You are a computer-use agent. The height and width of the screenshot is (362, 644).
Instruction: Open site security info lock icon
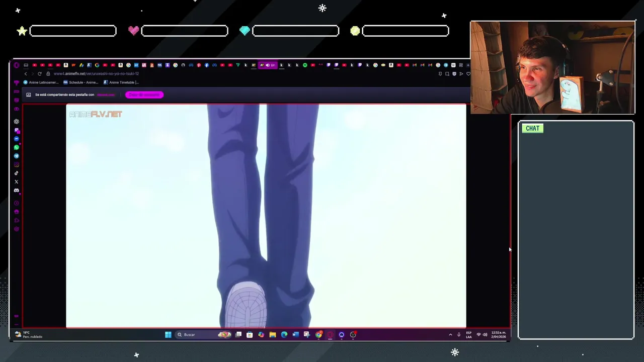[x=48, y=73]
